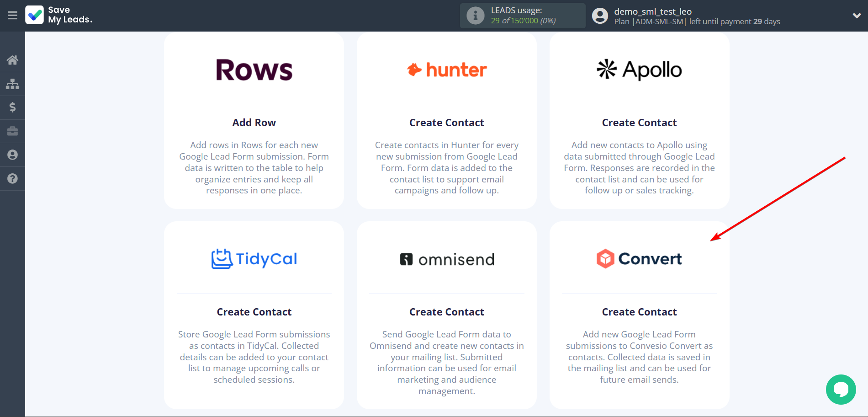This screenshot has width=868, height=417.
Task: Open the hamburger menu
Action: (x=12, y=16)
